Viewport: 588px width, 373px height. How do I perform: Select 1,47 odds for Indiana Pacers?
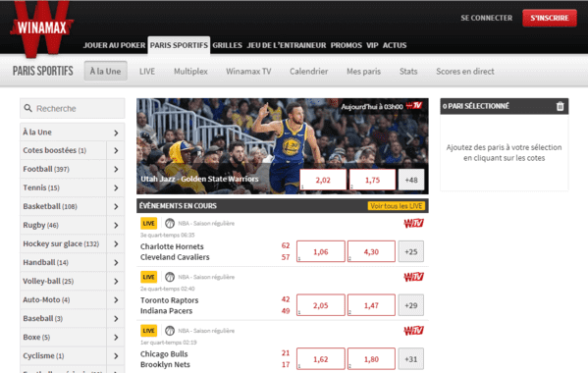click(371, 305)
